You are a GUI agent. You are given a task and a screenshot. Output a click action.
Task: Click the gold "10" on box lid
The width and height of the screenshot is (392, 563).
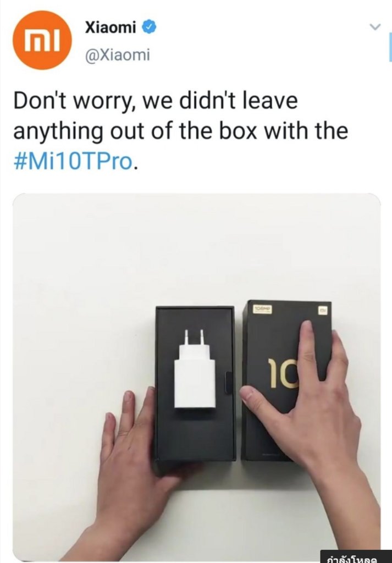coord(283,373)
